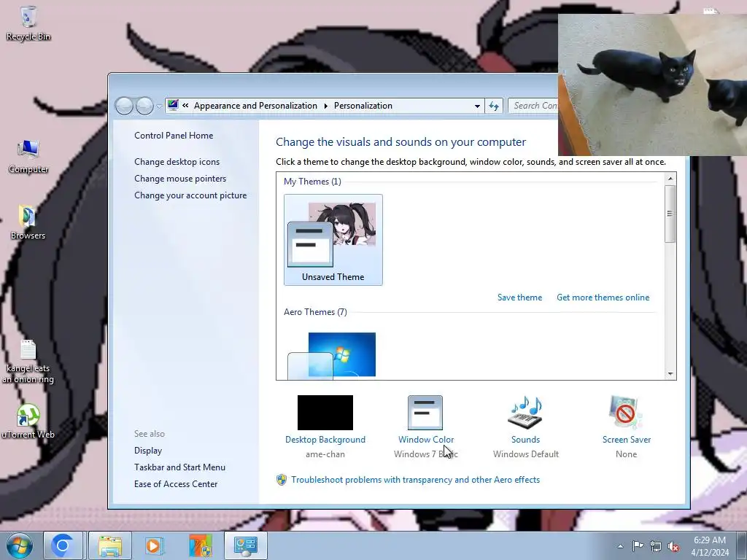Expand the double chevron in address bar

pyautogui.click(x=186, y=105)
